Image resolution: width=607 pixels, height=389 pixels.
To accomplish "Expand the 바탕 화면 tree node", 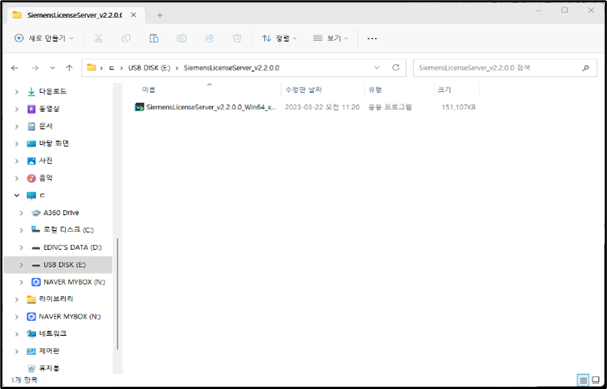I will (x=17, y=144).
